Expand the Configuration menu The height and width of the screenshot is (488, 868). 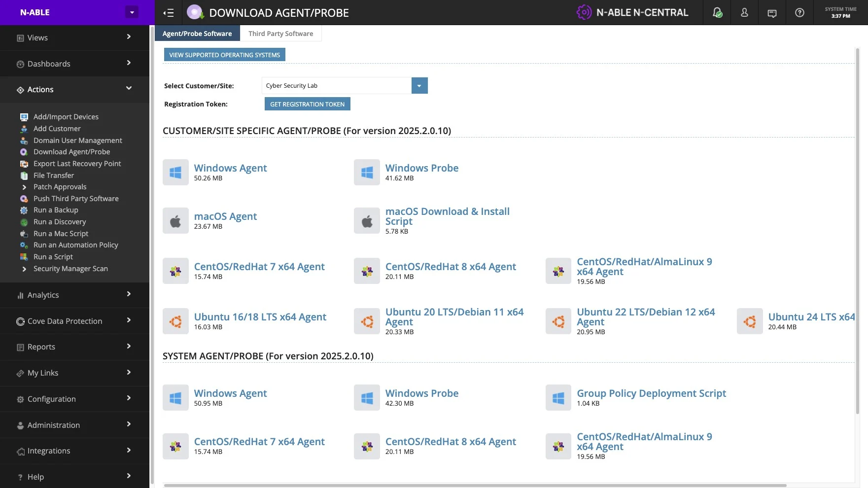click(74, 399)
